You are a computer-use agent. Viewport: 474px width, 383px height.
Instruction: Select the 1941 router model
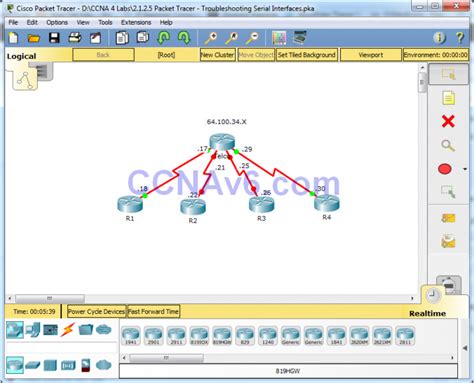click(131, 335)
